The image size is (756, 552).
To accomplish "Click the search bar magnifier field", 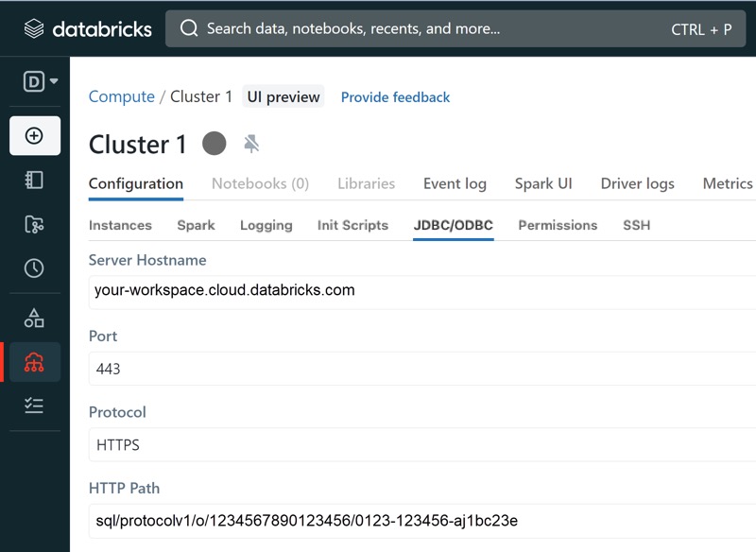I will [x=455, y=29].
